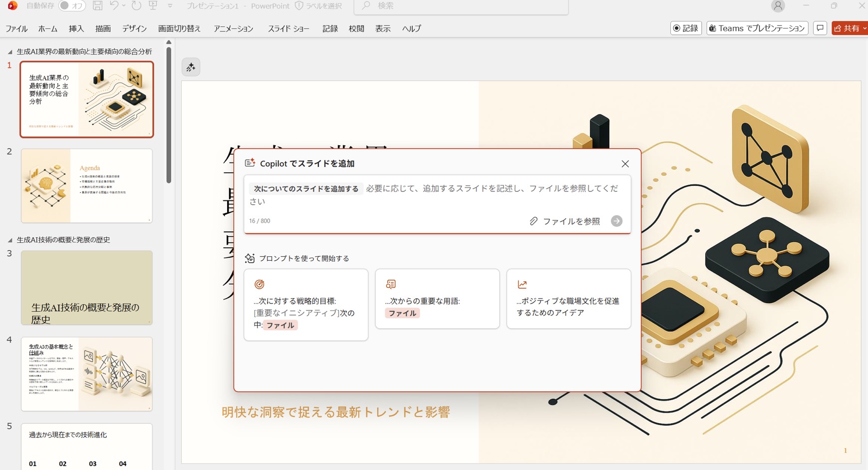Viewport: 868px width, 470px height.
Task: Click the undo arrow icon
Action: coord(114,6)
